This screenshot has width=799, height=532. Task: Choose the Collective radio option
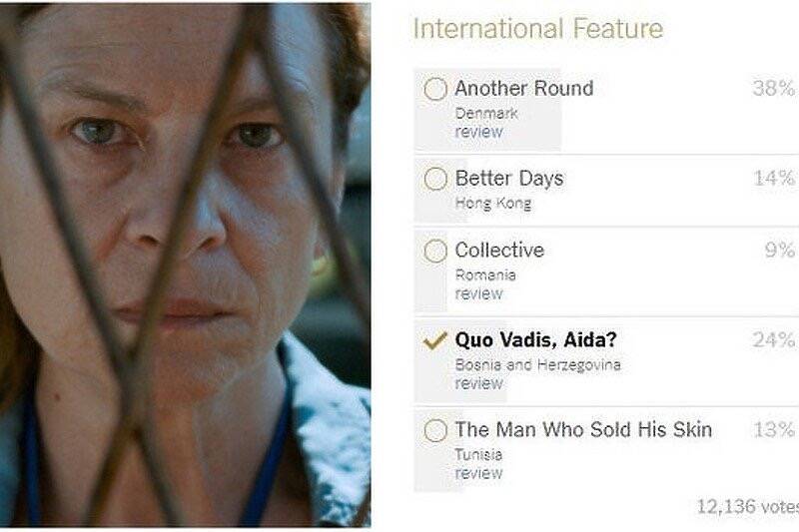pyautogui.click(x=435, y=252)
